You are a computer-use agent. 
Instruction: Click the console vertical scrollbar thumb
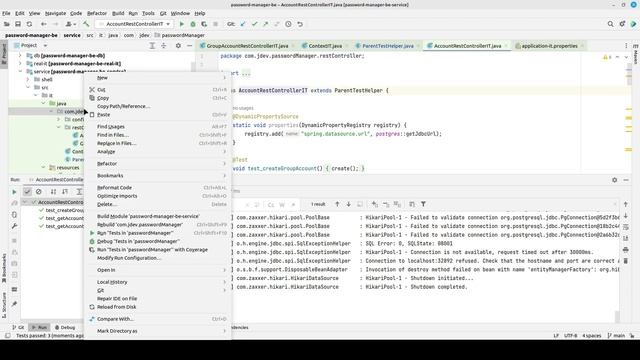click(617, 316)
